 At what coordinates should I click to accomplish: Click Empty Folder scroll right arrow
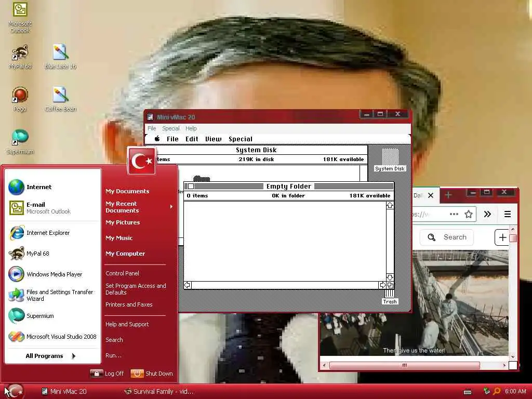click(382, 285)
